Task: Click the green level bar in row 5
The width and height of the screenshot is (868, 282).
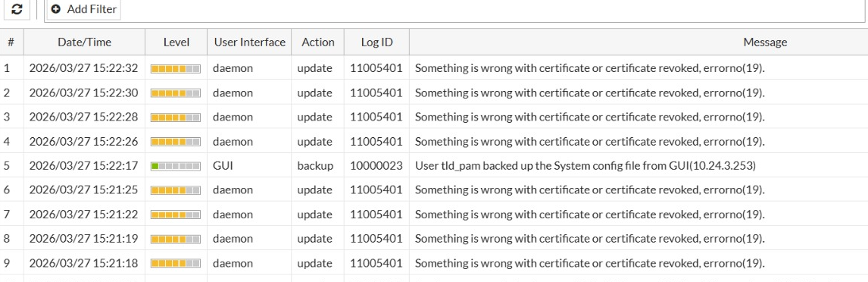Action: click(176, 166)
